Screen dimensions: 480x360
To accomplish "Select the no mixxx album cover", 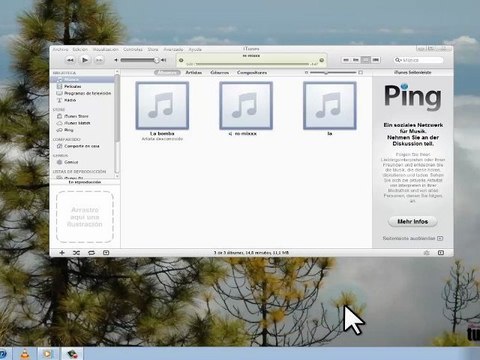I will coord(246,106).
